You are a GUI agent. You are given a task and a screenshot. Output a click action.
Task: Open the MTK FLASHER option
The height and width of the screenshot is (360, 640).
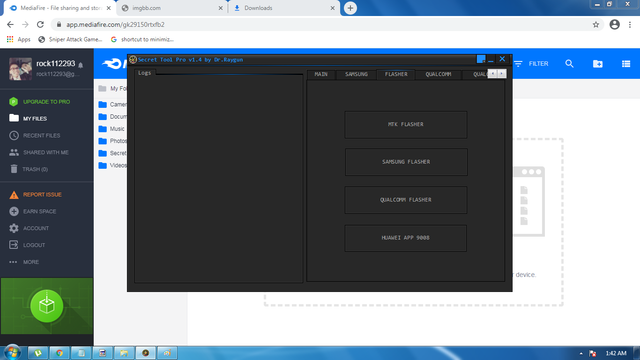point(406,124)
